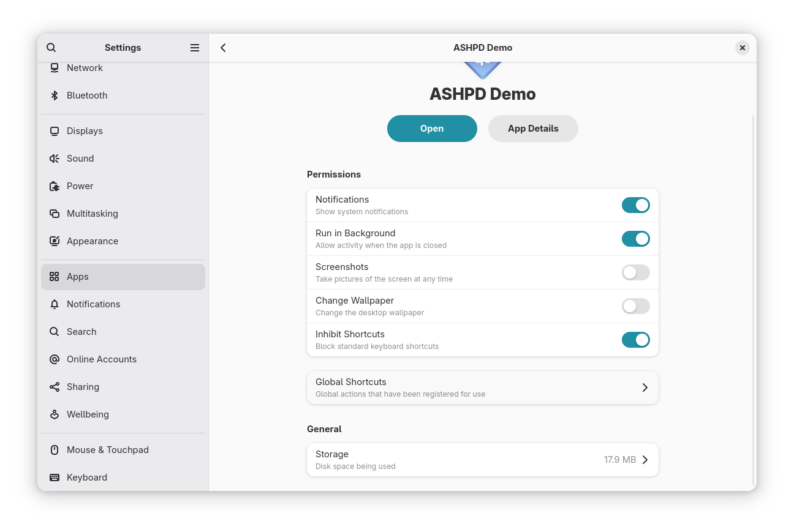Screen dimensions: 794x532
Task: Click 'Take pictures of the screen at any time'
Action: click(384, 279)
